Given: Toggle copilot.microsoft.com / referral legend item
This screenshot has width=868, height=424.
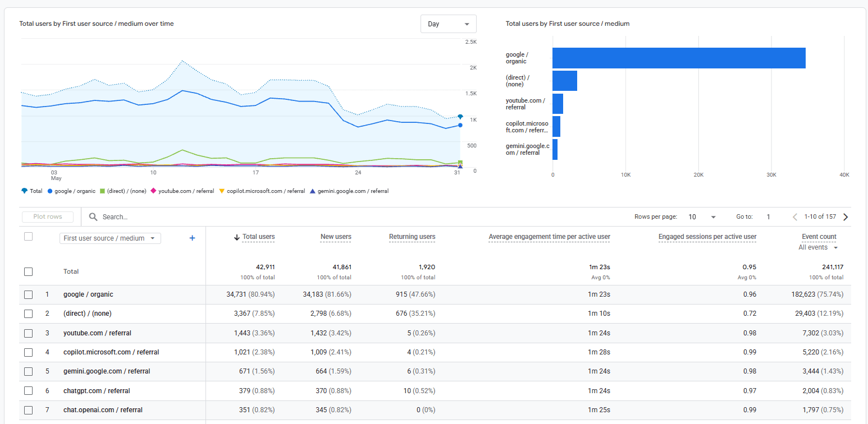Looking at the screenshot, I should 262,191.
